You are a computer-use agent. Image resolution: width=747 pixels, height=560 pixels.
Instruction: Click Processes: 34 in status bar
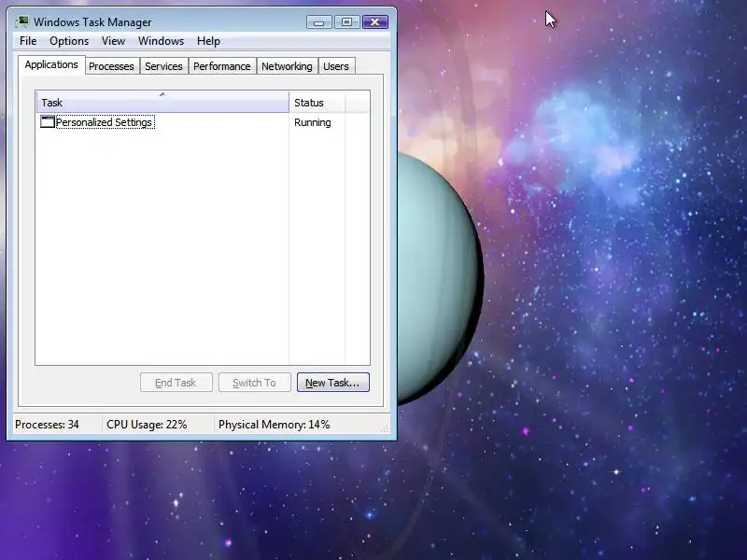click(x=47, y=425)
